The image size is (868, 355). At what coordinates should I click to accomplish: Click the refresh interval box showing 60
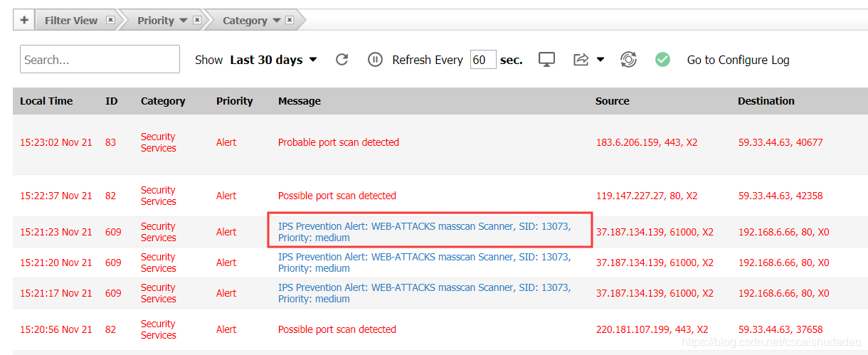coord(483,60)
